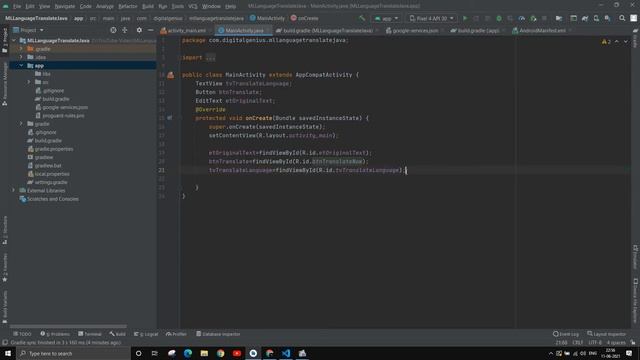
Task: Select proguard-rules.pro in project tree
Action: 63,116
